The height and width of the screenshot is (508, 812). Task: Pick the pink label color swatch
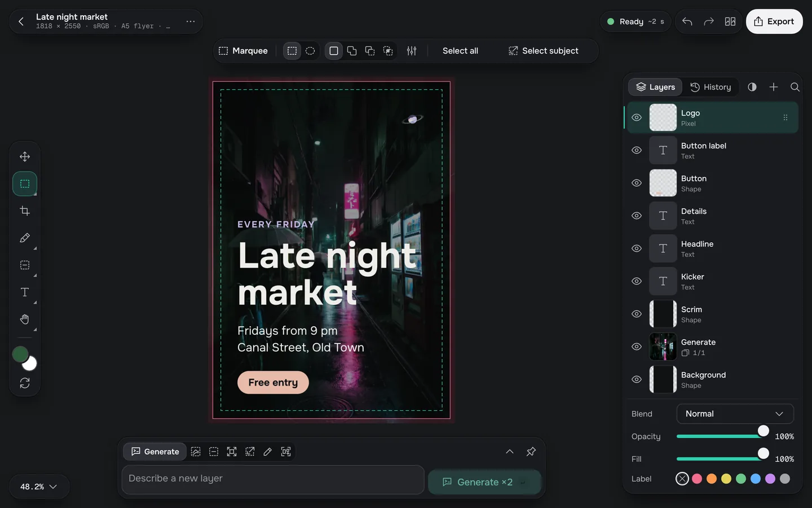click(697, 479)
